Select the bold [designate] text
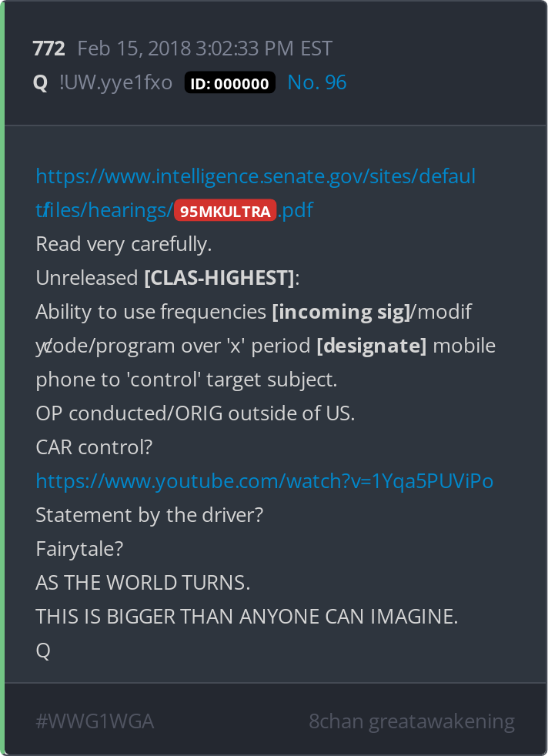Viewport: 548px width, 756px height. [x=372, y=346]
